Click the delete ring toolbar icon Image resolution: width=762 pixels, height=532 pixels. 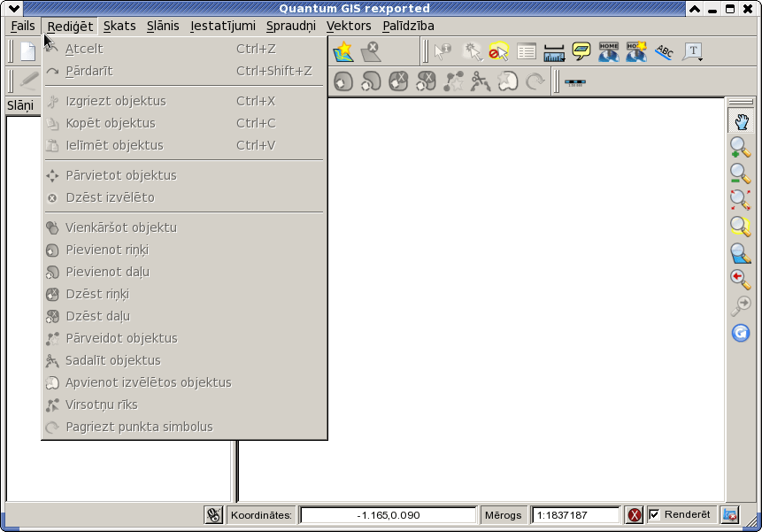pos(398,81)
